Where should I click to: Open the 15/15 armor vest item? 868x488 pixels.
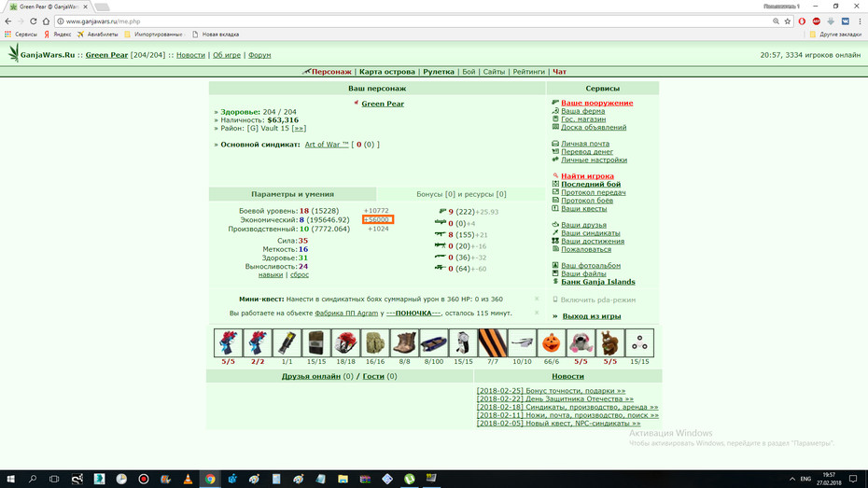(316, 342)
